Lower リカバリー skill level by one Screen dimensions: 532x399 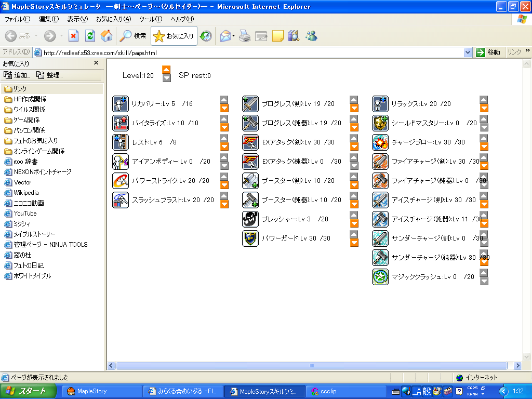tap(224, 108)
